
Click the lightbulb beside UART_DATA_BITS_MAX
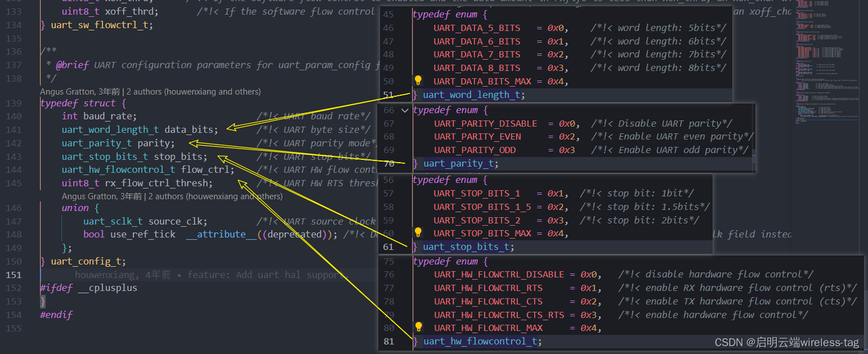[x=418, y=81]
